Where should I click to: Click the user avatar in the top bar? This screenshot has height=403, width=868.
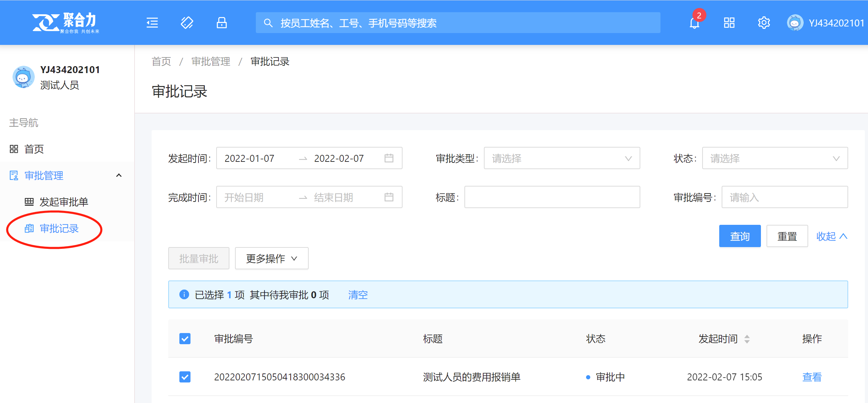click(x=795, y=23)
